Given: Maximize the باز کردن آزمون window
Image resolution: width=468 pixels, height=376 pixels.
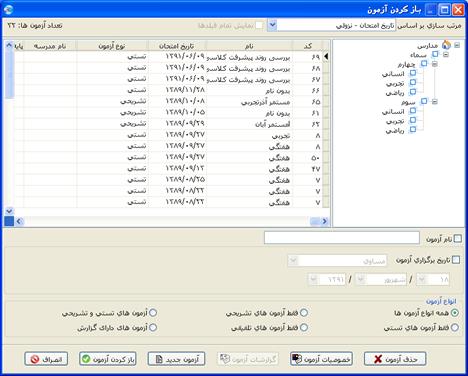Looking at the screenshot, I should pyautogui.click(x=444, y=10).
